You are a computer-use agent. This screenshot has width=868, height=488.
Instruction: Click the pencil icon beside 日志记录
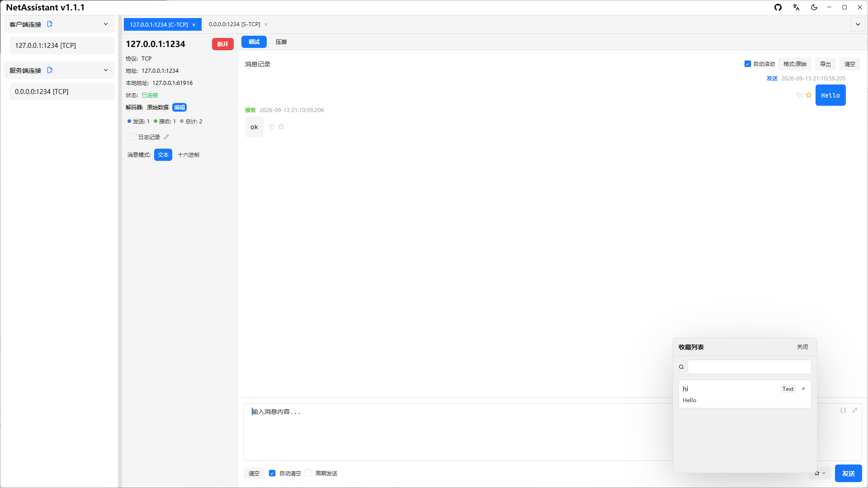tap(166, 137)
